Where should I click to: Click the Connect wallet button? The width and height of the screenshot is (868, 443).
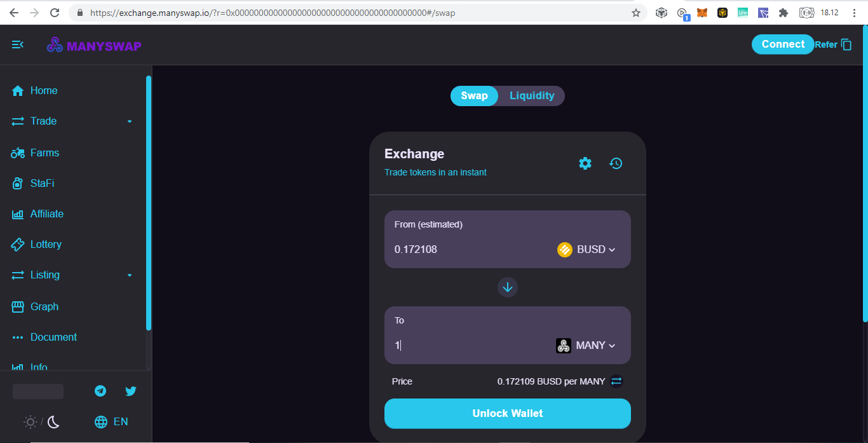783,44
